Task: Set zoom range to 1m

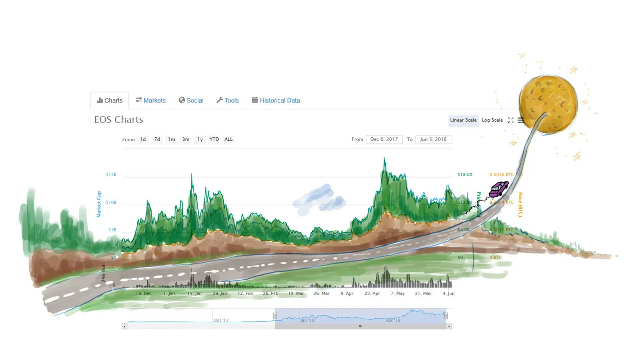Action: tap(172, 139)
